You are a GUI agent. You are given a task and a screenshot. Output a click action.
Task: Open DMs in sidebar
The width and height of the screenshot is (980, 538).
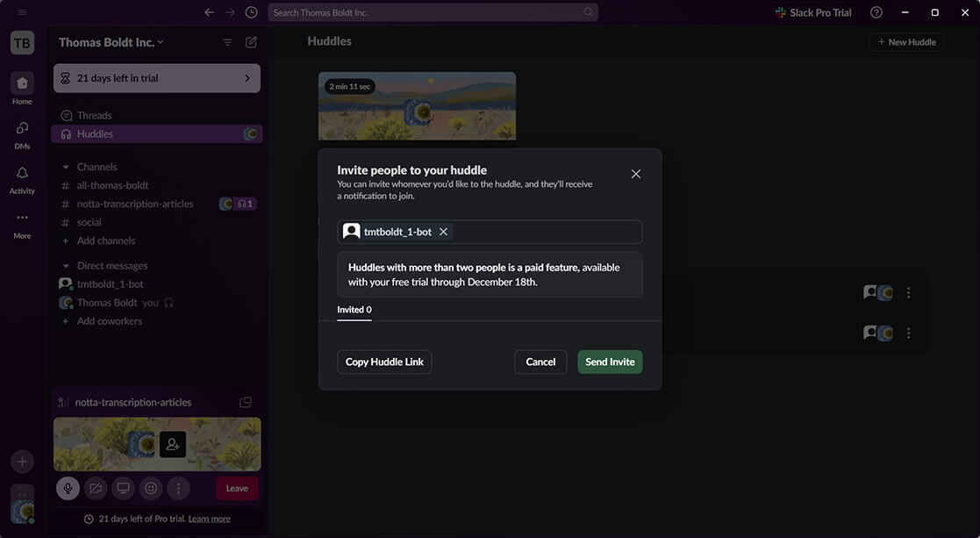[22, 134]
